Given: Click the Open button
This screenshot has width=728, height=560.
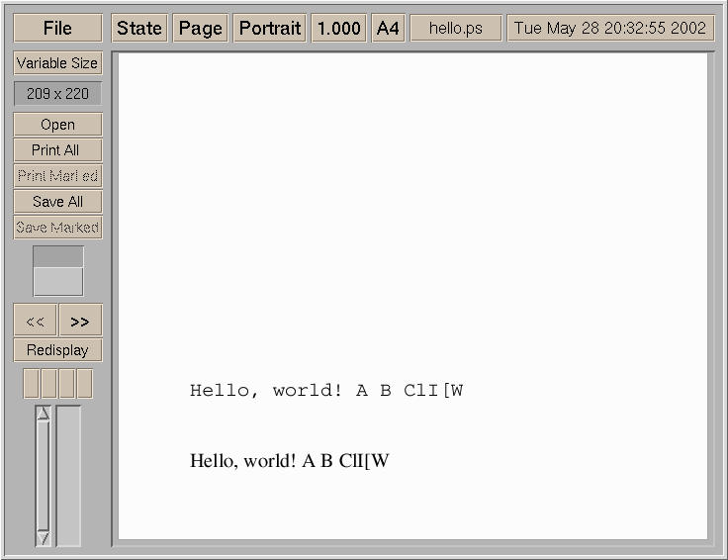Looking at the screenshot, I should click(57, 125).
